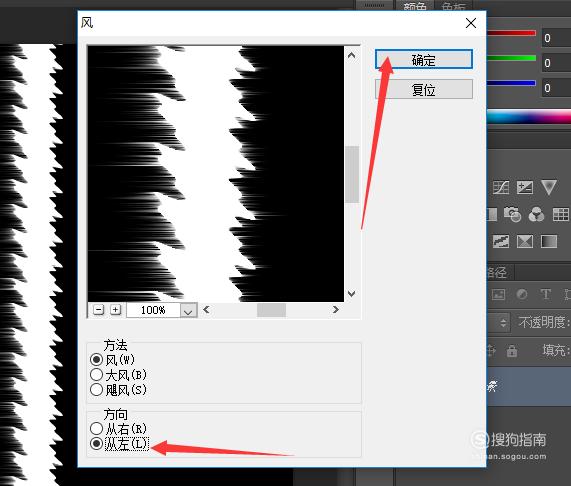The image size is (571, 486).
Task: Select the highlighted layer row
Action: coord(529,386)
